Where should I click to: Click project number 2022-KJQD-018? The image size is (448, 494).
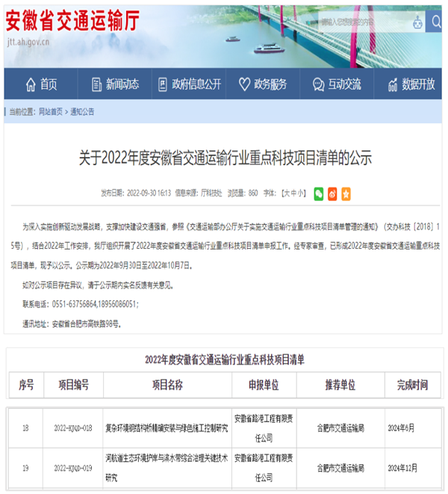pos(73,428)
